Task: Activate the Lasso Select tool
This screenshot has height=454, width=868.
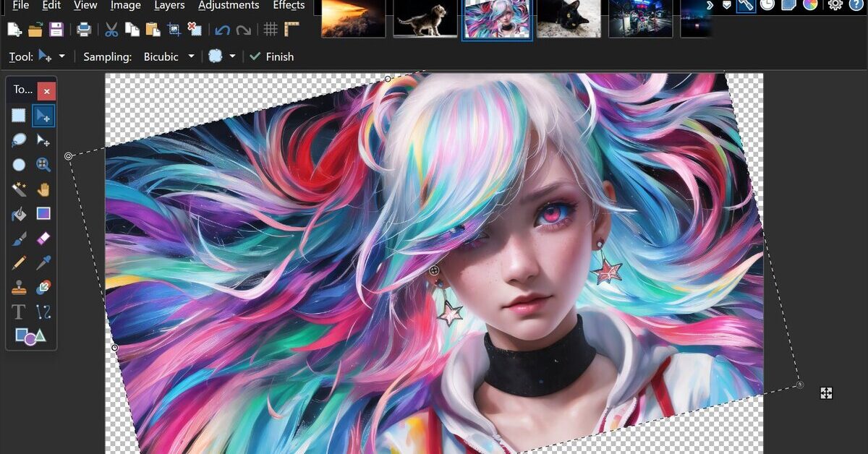Action: point(19,140)
